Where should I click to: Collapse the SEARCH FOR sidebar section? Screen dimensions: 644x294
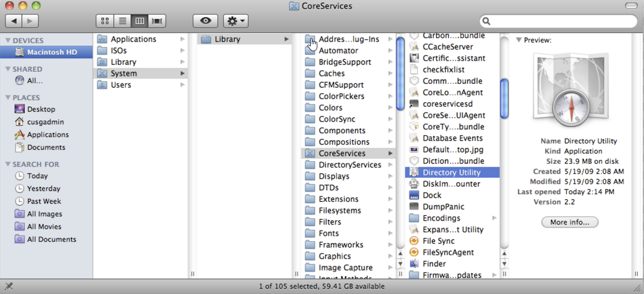pos(8,164)
